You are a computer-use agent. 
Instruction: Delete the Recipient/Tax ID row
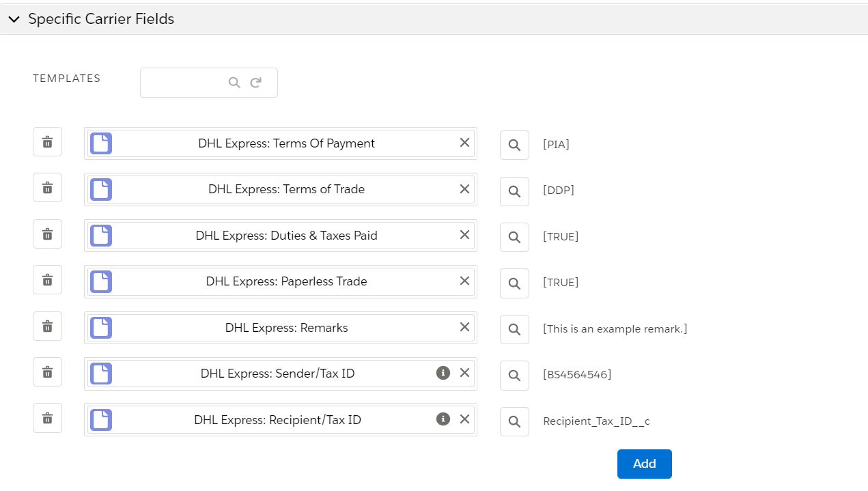point(47,418)
